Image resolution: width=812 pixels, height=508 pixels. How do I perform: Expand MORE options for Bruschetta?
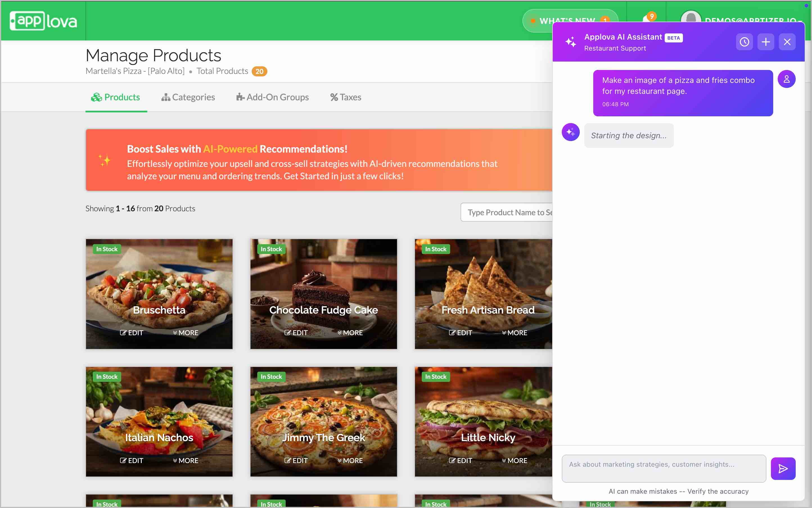pos(186,333)
